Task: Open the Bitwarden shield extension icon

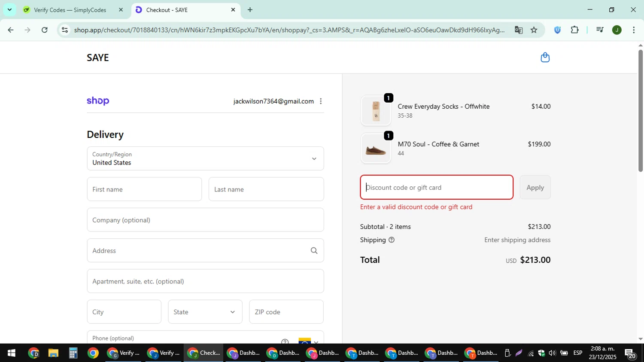Action: [x=557, y=30]
